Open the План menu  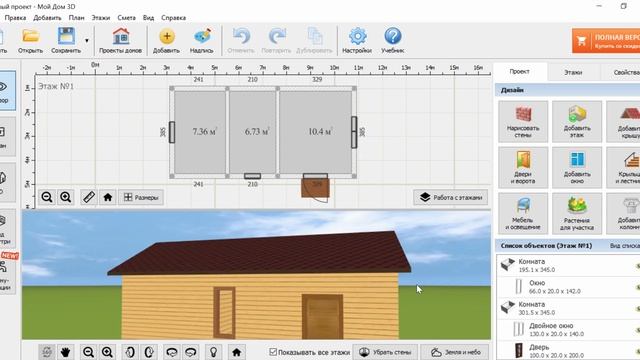pyautogui.click(x=76, y=18)
